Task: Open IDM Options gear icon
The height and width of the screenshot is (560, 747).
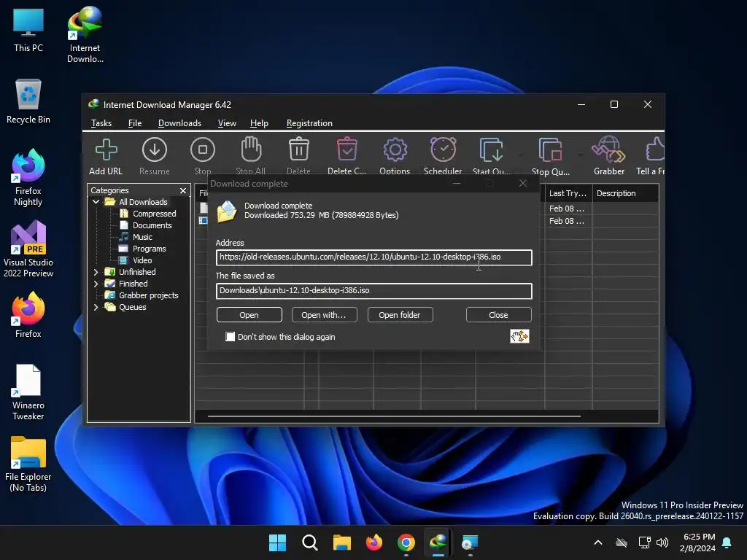Action: click(395, 150)
